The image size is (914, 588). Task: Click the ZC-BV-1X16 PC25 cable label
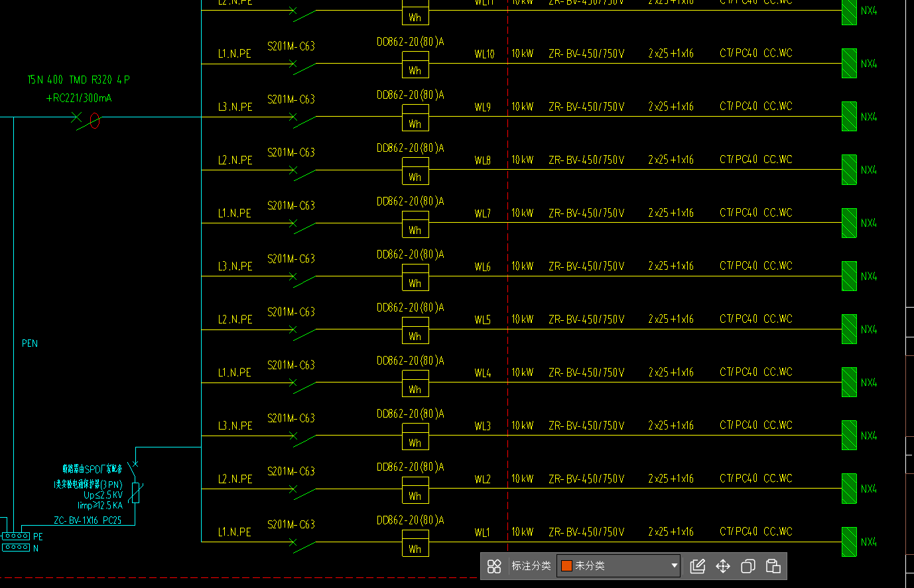(x=88, y=520)
